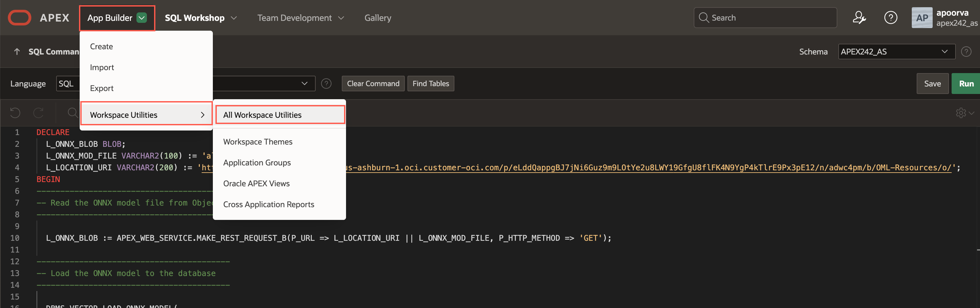
Task: Choose Workspace Themes
Action: click(x=280, y=142)
